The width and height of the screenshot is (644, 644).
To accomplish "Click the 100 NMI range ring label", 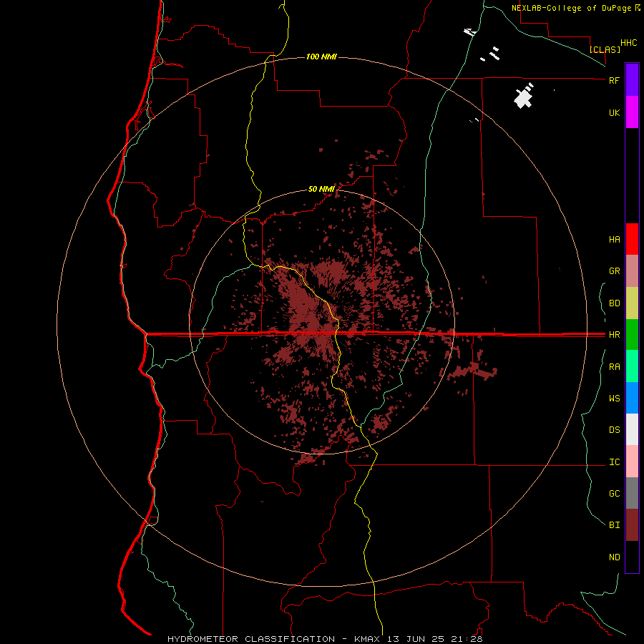I will (321, 57).
